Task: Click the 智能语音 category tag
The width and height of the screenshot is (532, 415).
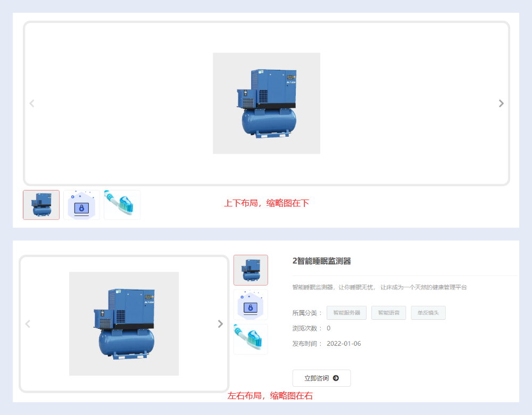Action: 389,313
